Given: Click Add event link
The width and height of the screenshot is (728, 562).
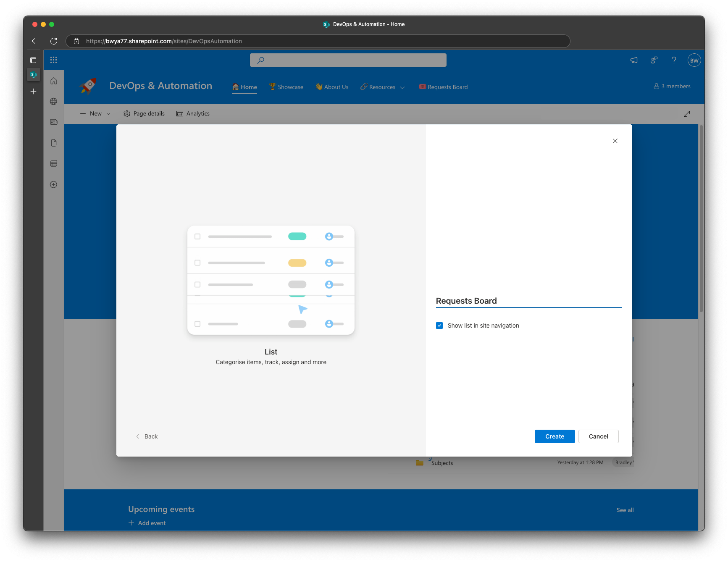Looking at the screenshot, I should point(147,523).
